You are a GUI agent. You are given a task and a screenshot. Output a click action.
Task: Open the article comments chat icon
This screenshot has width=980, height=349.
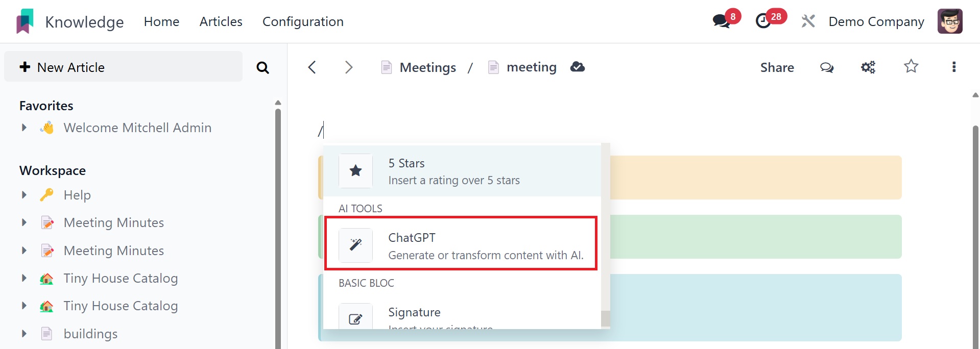coord(827,67)
